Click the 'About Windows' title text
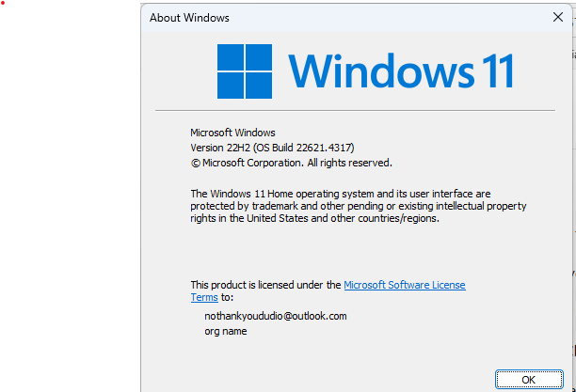Image resolution: width=576 pixels, height=392 pixels. point(189,18)
